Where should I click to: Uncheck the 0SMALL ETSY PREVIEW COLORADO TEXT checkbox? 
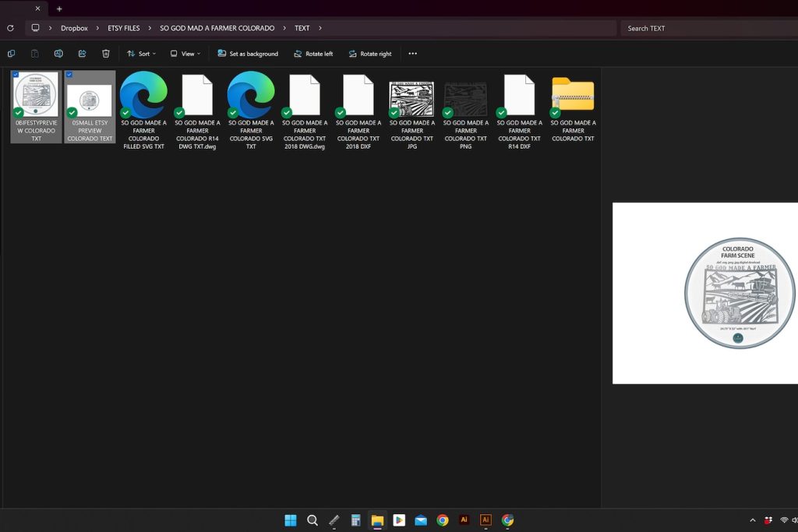coord(69,75)
